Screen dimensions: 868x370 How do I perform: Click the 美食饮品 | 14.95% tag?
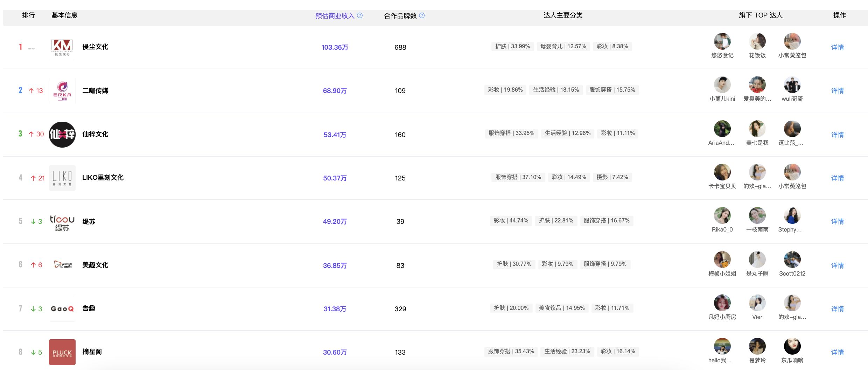562,308
